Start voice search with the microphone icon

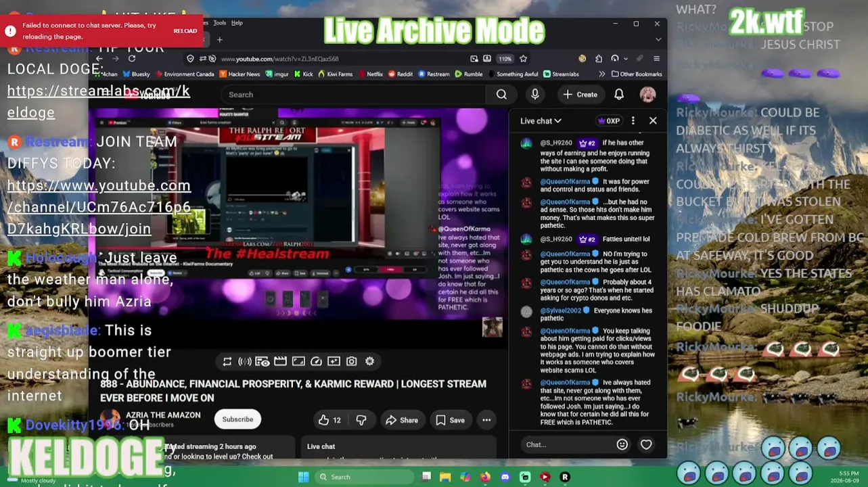tap(535, 95)
